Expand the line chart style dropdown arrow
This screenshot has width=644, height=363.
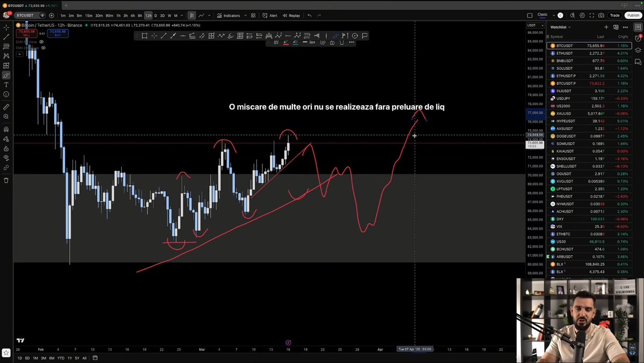coord(209,16)
